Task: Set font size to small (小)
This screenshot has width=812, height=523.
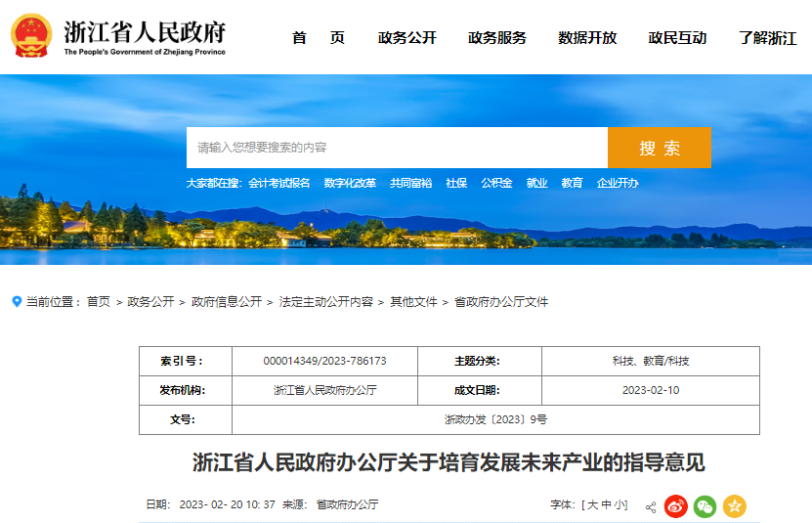Action: [x=620, y=505]
